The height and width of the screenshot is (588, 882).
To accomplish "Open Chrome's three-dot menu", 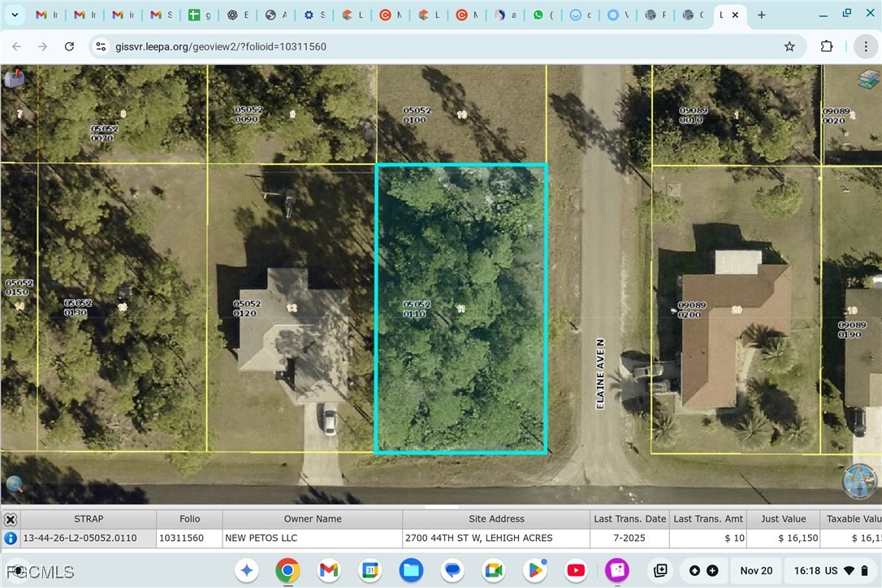I will (866, 46).
